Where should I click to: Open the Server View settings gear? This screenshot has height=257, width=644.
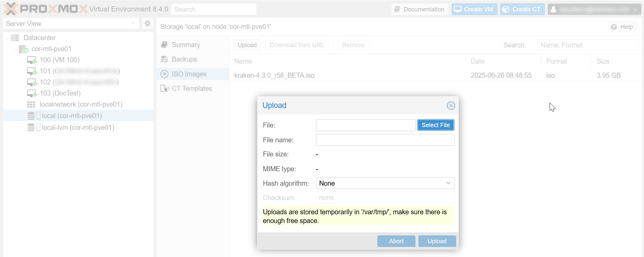147,24
